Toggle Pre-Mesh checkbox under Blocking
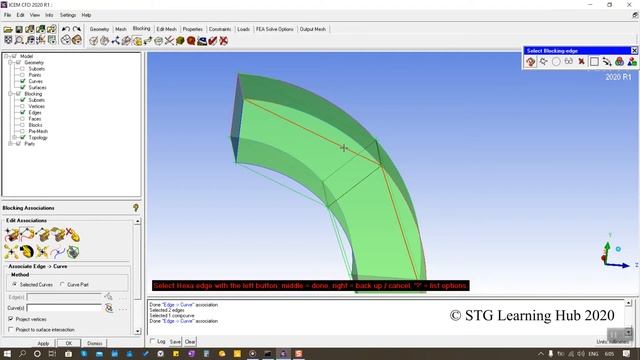The image size is (640, 360). click(22, 131)
